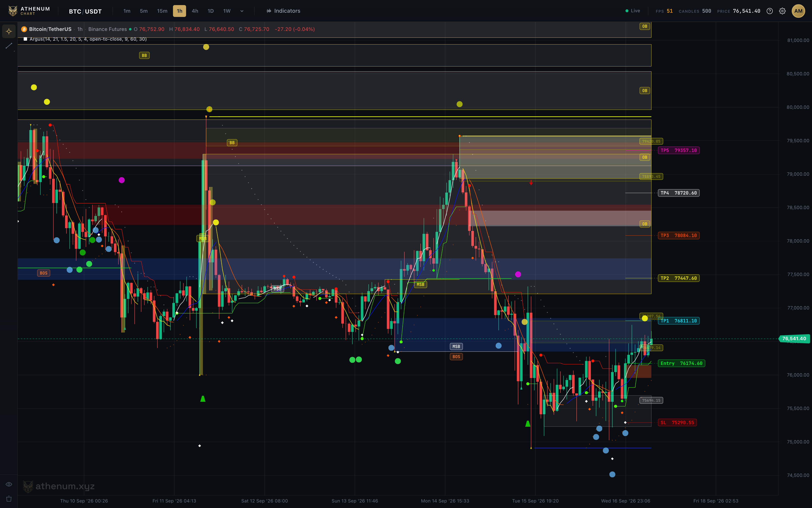Open chart settings gear icon
This screenshot has width=812, height=508.
pos(782,11)
